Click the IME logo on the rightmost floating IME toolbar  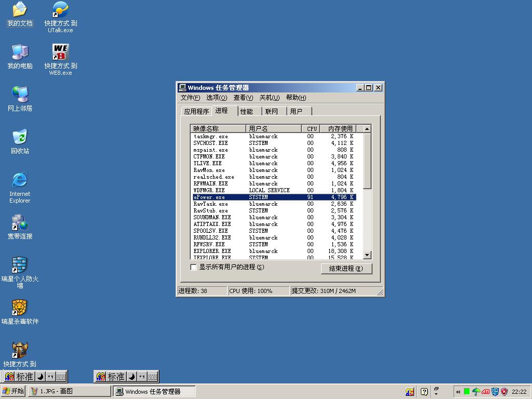[x=101, y=377]
